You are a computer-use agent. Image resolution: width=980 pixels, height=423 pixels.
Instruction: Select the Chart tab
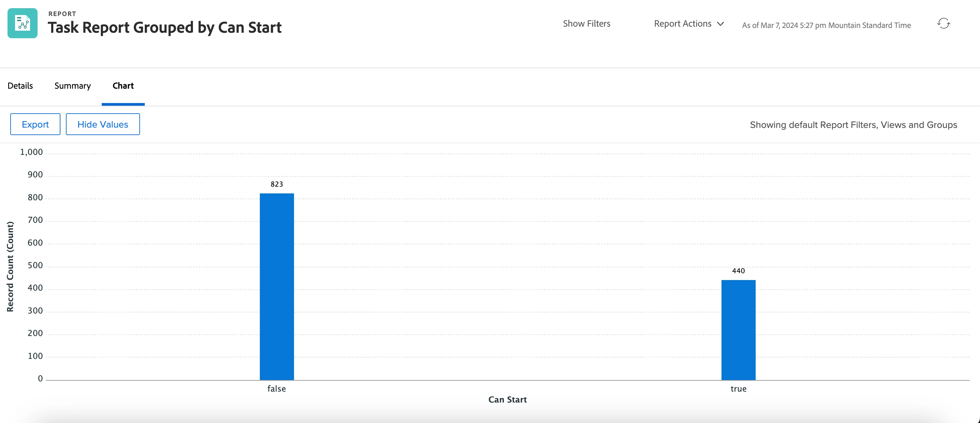click(x=123, y=86)
